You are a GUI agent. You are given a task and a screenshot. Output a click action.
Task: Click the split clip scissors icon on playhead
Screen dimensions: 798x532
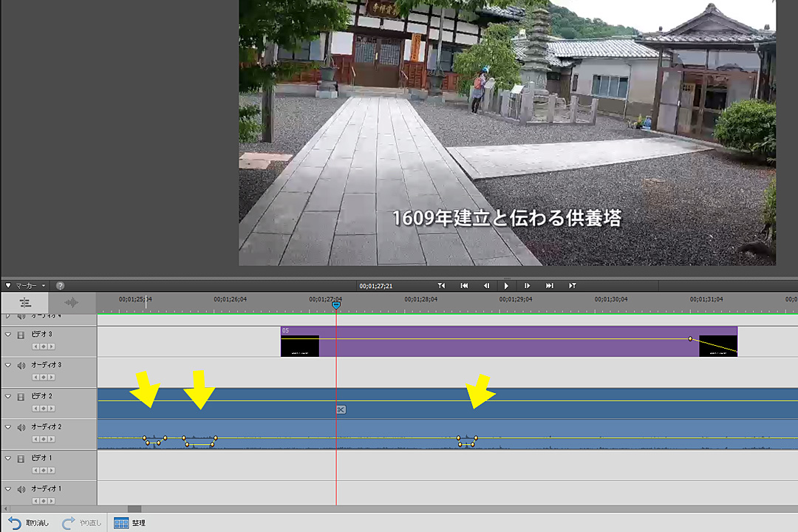tap(341, 409)
